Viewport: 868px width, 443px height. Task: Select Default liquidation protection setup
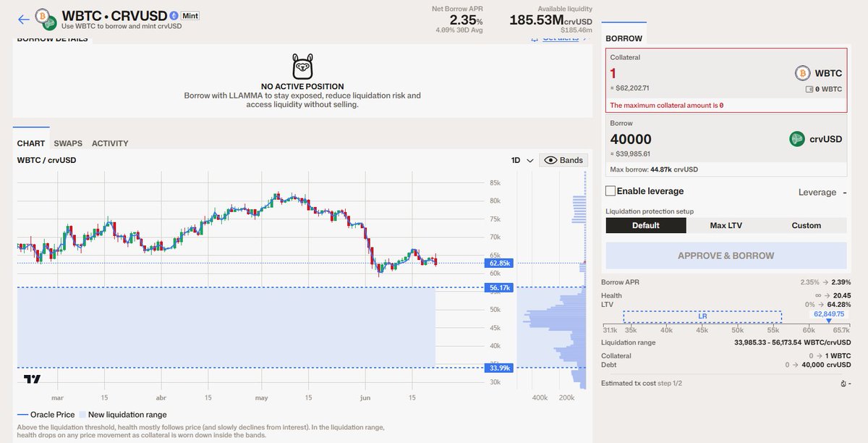pyautogui.click(x=645, y=225)
